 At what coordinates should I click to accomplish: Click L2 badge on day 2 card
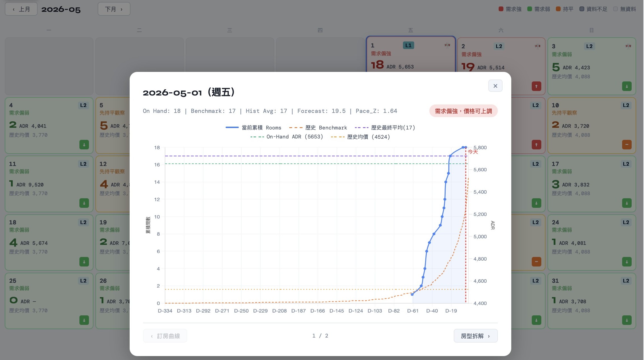coord(499,46)
